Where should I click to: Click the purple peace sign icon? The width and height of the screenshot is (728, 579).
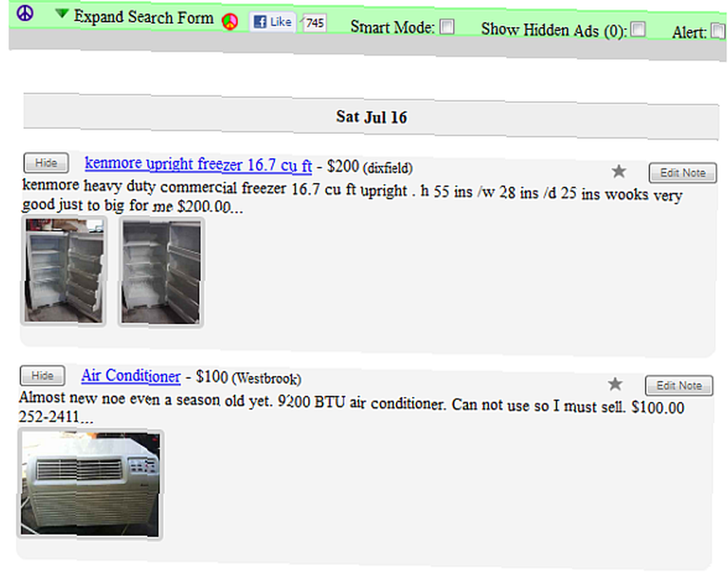click(25, 13)
